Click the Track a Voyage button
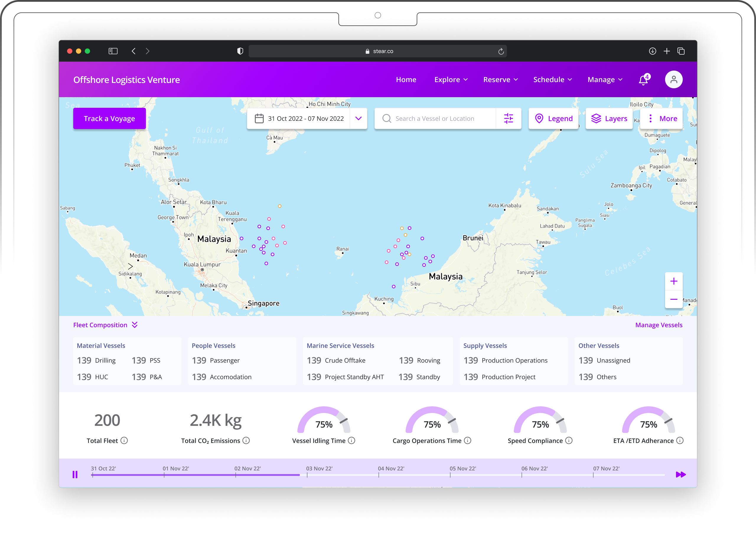756x546 pixels. [x=109, y=118]
